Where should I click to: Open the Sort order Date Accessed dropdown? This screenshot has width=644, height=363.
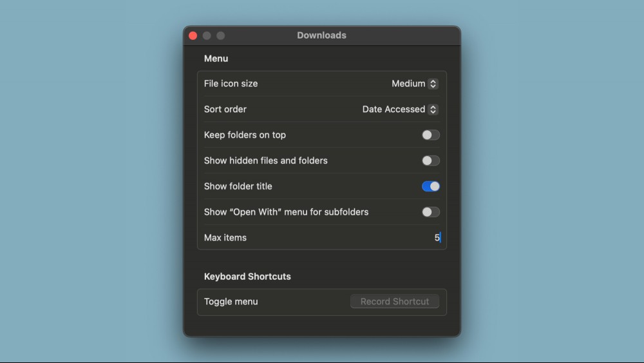[x=400, y=110]
